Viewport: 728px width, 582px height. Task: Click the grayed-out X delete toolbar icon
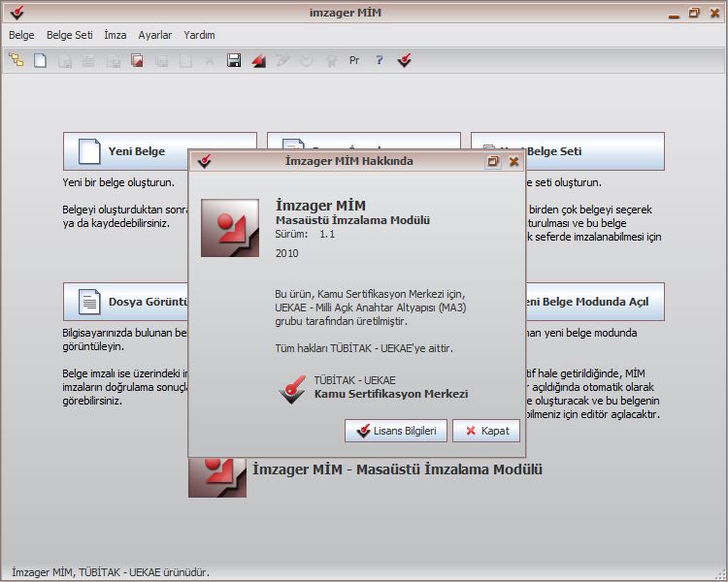(210, 60)
